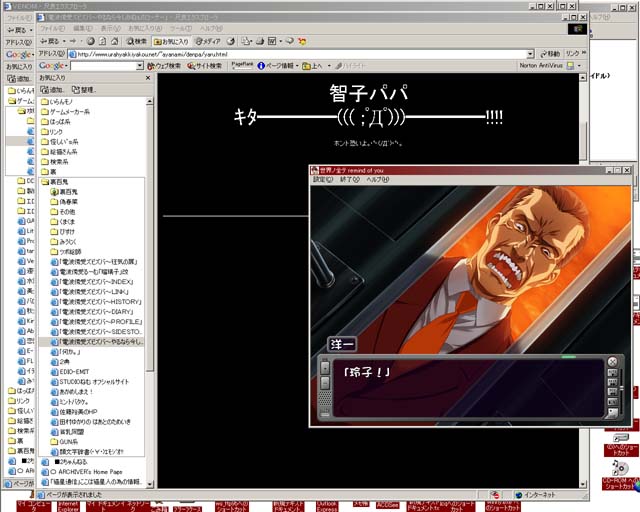The width and height of the screenshot is (640, 512).
Task: Open the Google search box dropdown
Action: point(140,66)
